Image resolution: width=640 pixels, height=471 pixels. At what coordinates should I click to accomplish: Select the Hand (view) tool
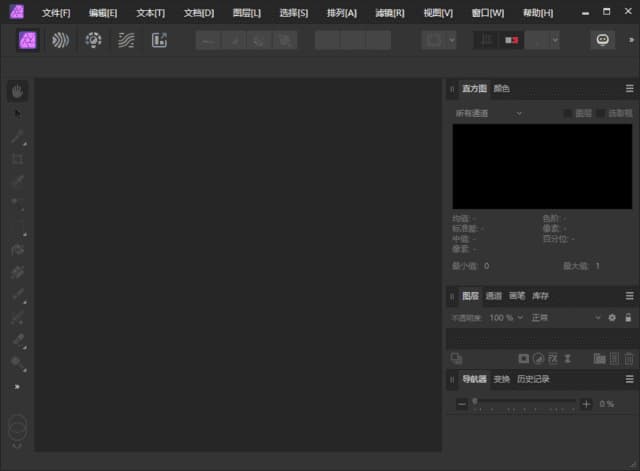click(18, 92)
